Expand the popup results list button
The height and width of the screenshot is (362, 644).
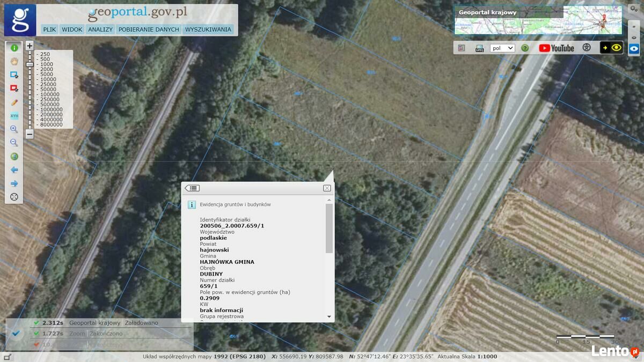pos(192,188)
